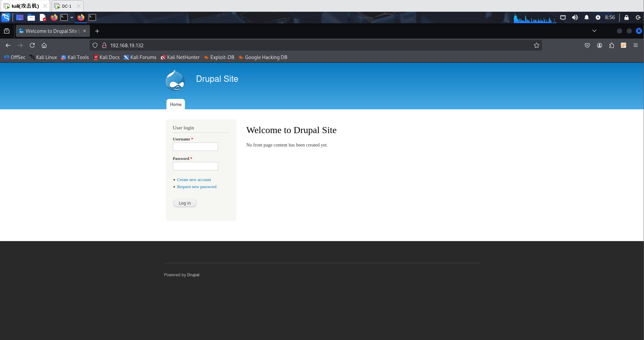Launch the text editor from the panel
The width and height of the screenshot is (644, 340).
[x=43, y=17]
